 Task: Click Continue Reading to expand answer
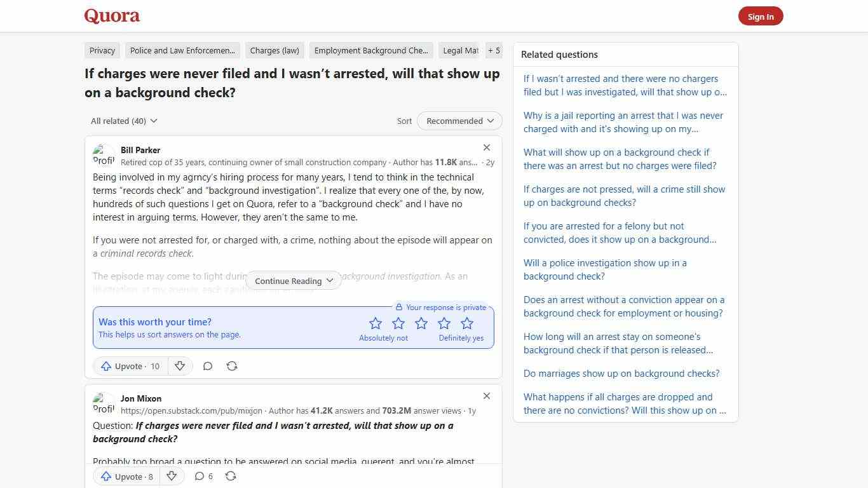coord(293,280)
